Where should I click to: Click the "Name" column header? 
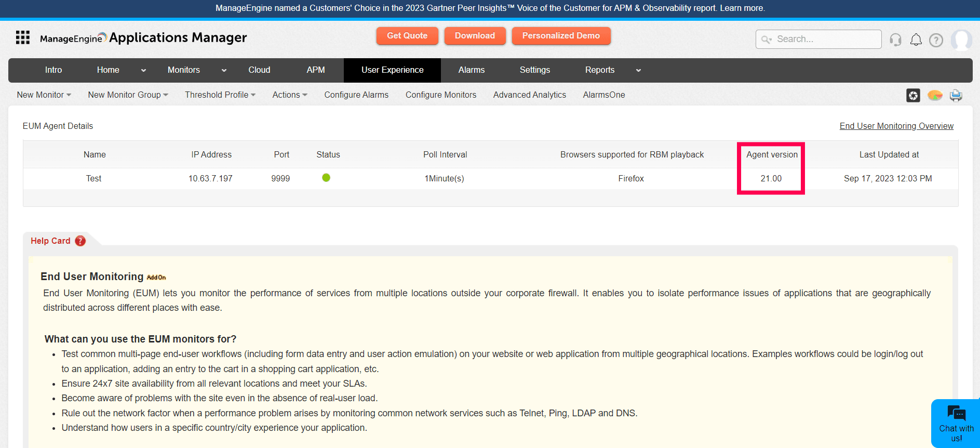(x=95, y=154)
